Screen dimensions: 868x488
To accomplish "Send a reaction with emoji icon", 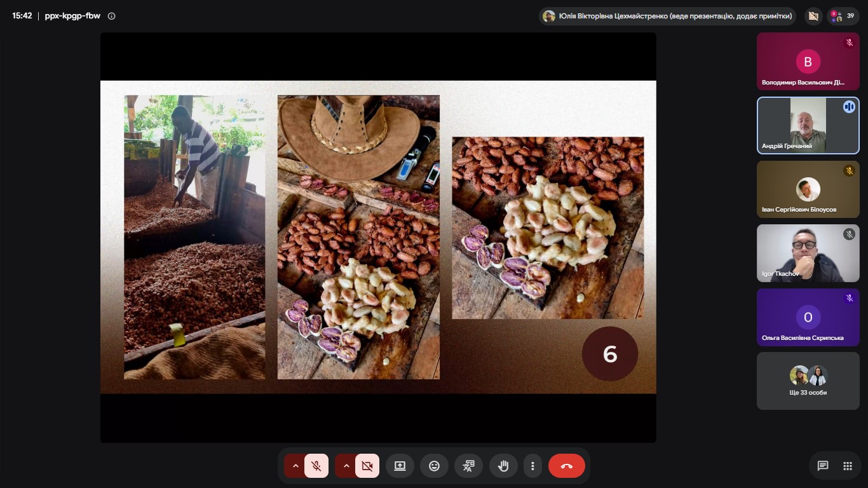I will coord(434,466).
